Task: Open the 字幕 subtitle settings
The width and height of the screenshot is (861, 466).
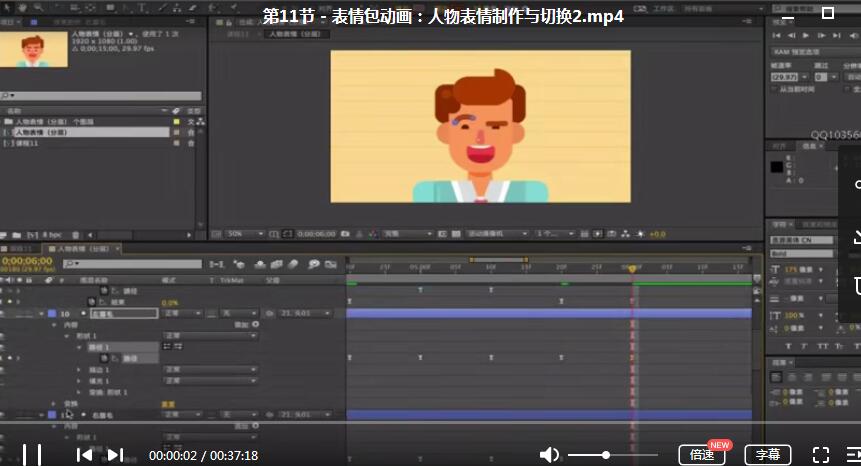Action: tap(768, 455)
